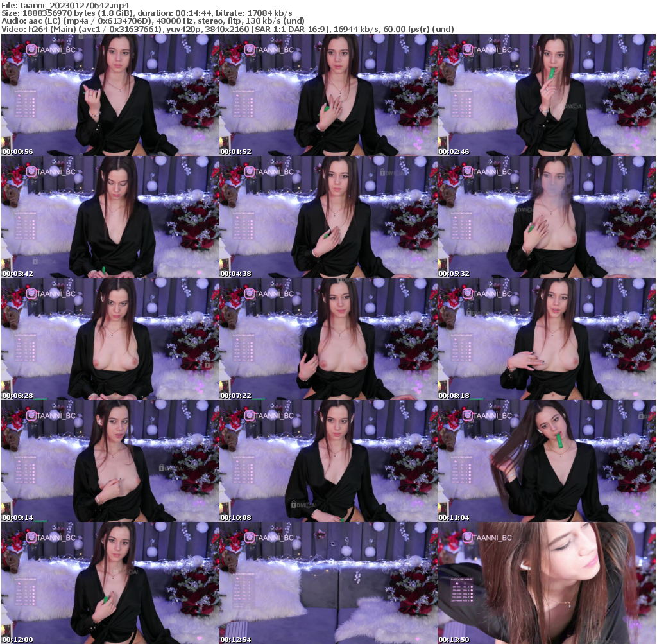The width and height of the screenshot is (657, 644).
Task: Click the Instagram icon beside TAANNI_BC overlay
Action: pyautogui.click(x=31, y=49)
